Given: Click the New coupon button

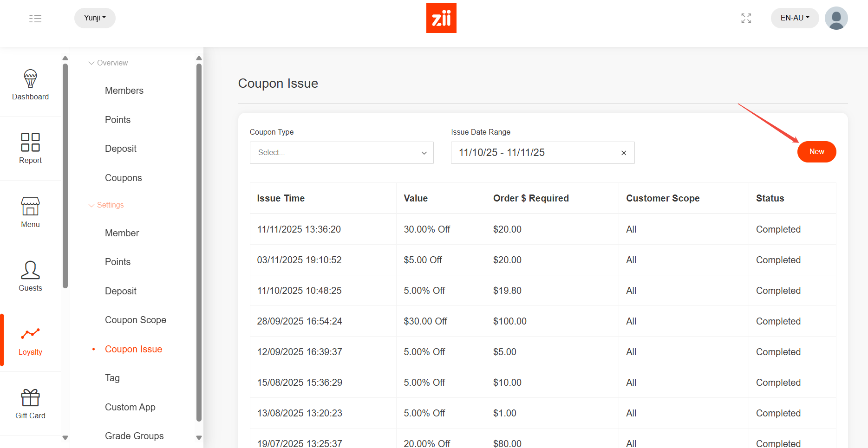Looking at the screenshot, I should [x=816, y=152].
